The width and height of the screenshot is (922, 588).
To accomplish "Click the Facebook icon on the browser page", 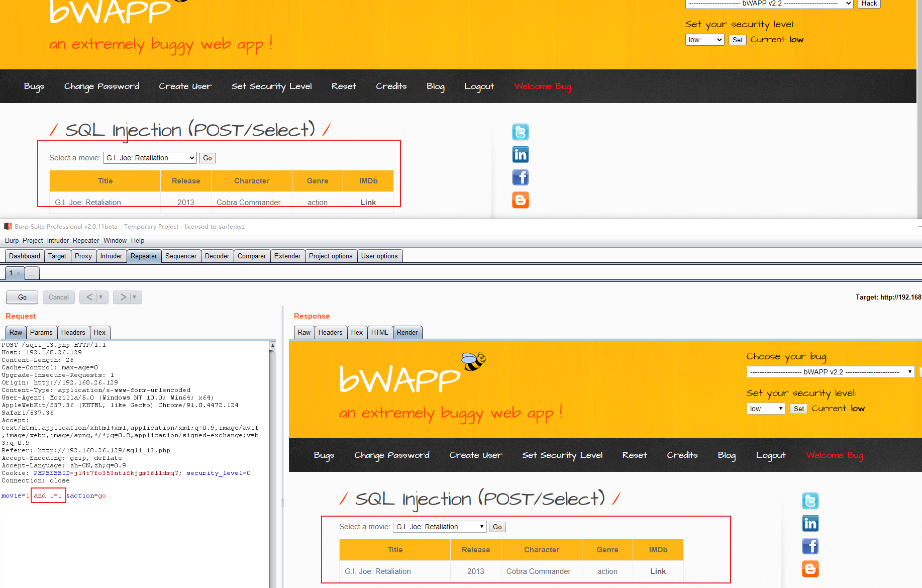I will tap(520, 177).
